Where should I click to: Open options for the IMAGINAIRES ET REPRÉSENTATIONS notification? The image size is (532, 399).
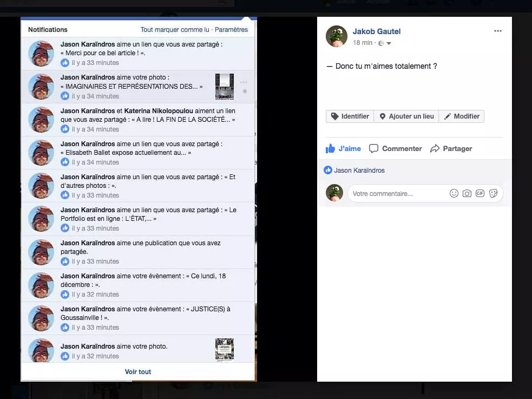(x=244, y=82)
